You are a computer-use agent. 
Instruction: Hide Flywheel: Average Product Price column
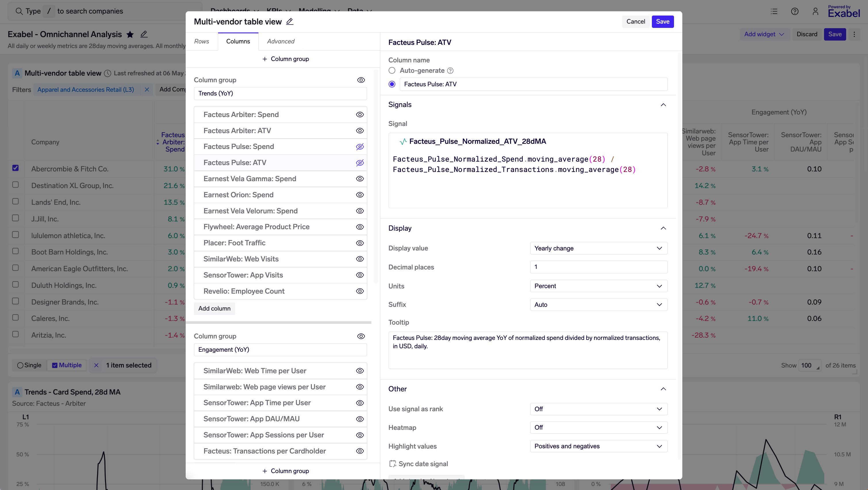tap(360, 227)
